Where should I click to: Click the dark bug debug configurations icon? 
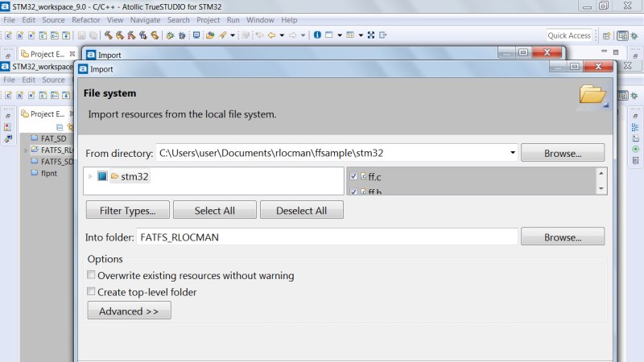tap(183, 35)
